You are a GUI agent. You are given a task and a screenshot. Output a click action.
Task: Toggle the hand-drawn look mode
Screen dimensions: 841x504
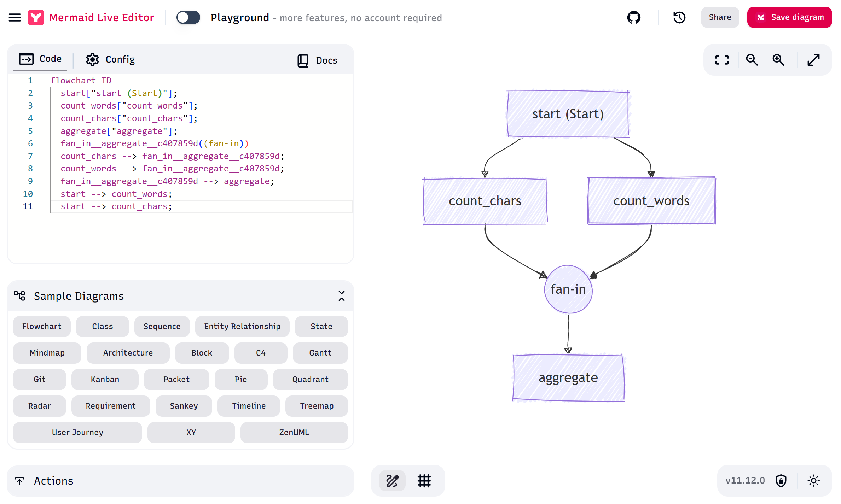coord(392,481)
